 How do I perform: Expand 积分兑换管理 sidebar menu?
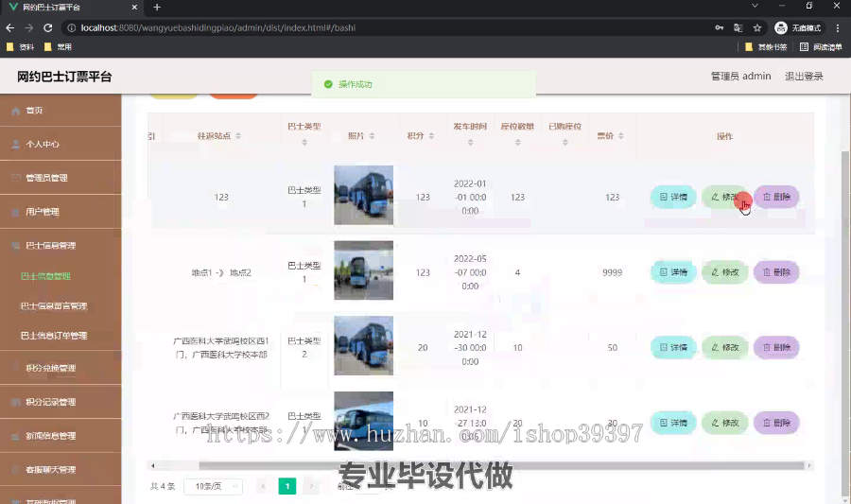61,368
